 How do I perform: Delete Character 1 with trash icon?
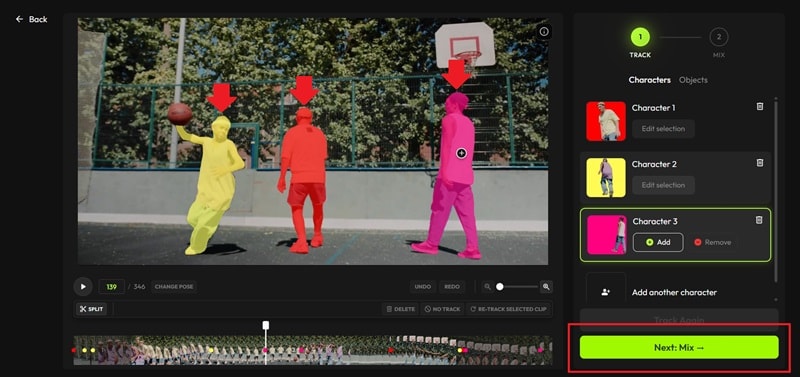(x=760, y=107)
